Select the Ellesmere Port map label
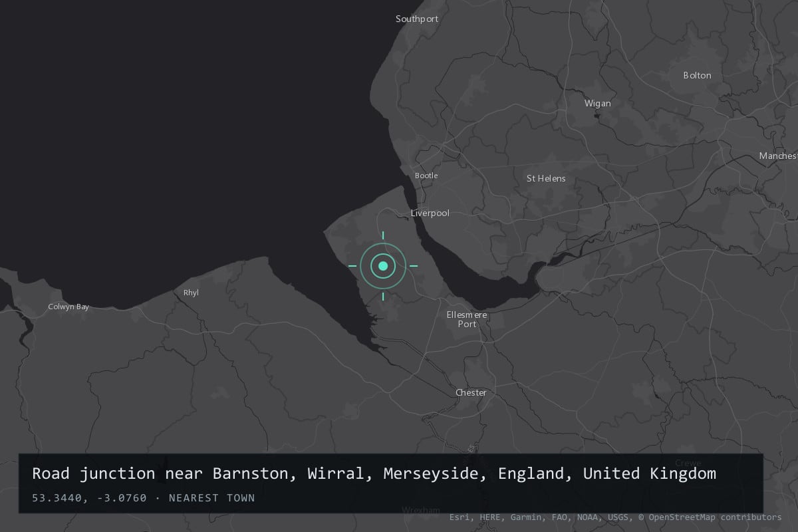 click(x=467, y=319)
